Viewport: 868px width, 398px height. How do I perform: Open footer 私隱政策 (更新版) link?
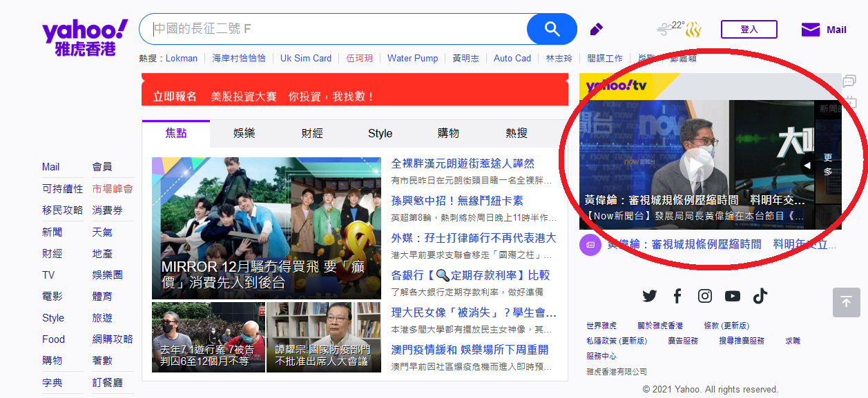(x=617, y=341)
